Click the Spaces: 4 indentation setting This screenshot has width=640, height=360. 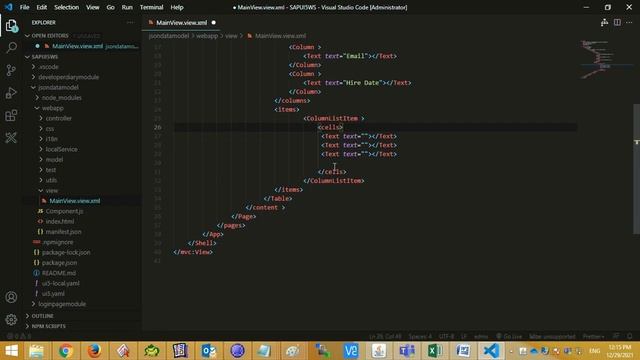click(420, 336)
